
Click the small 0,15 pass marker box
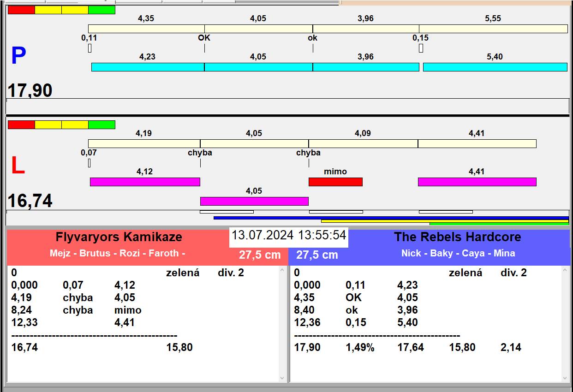[421, 48]
